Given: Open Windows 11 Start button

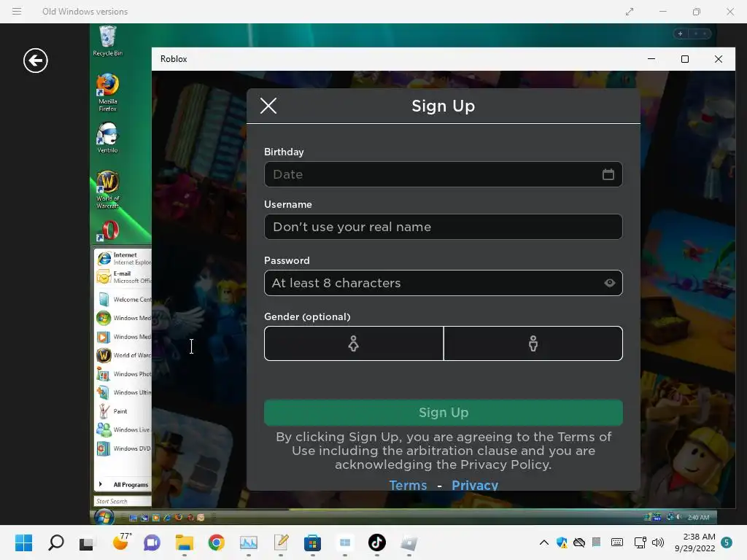Looking at the screenshot, I should pos(24,542).
